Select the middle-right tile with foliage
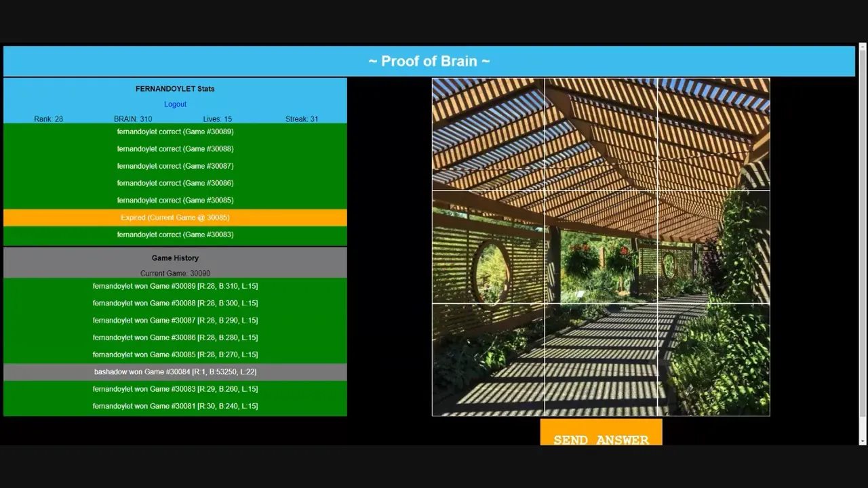Viewport: 868px width, 488px height. click(x=713, y=247)
